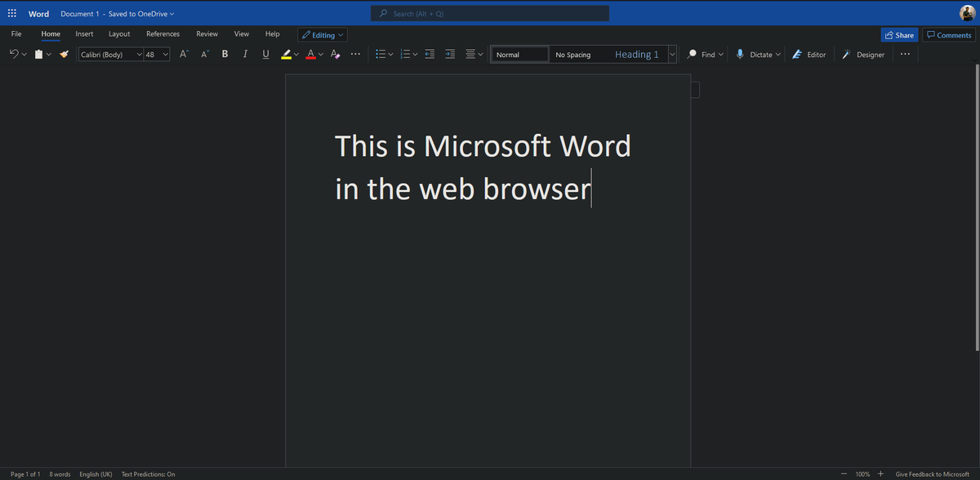
Task: Toggle bold formatting
Action: [225, 54]
